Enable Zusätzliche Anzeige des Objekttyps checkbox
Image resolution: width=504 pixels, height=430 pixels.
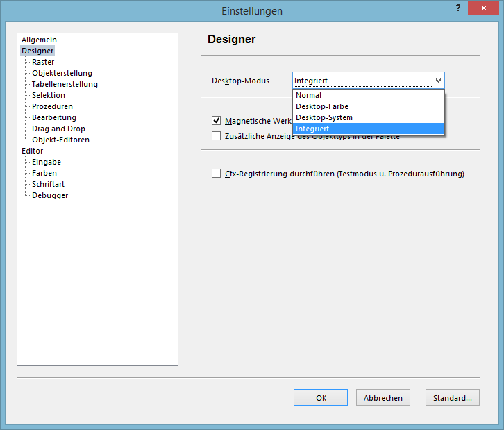[x=217, y=135]
